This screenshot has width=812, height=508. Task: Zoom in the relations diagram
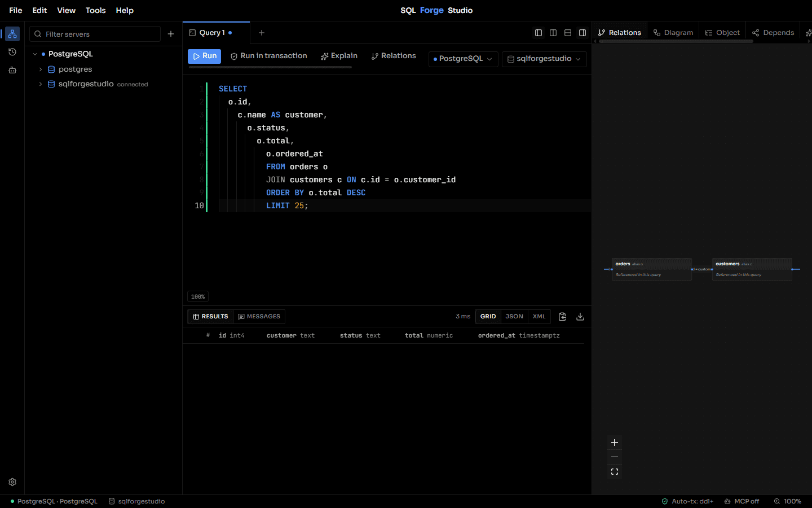615,443
